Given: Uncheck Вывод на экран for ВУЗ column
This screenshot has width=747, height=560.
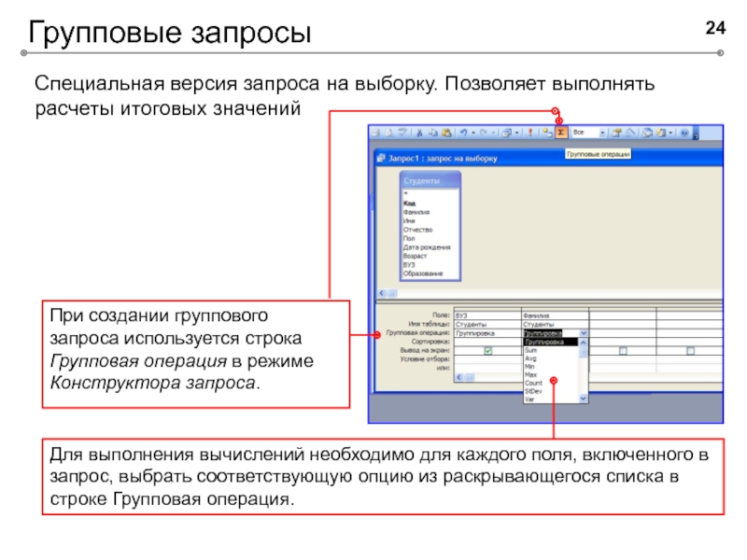Looking at the screenshot, I should 487,351.
